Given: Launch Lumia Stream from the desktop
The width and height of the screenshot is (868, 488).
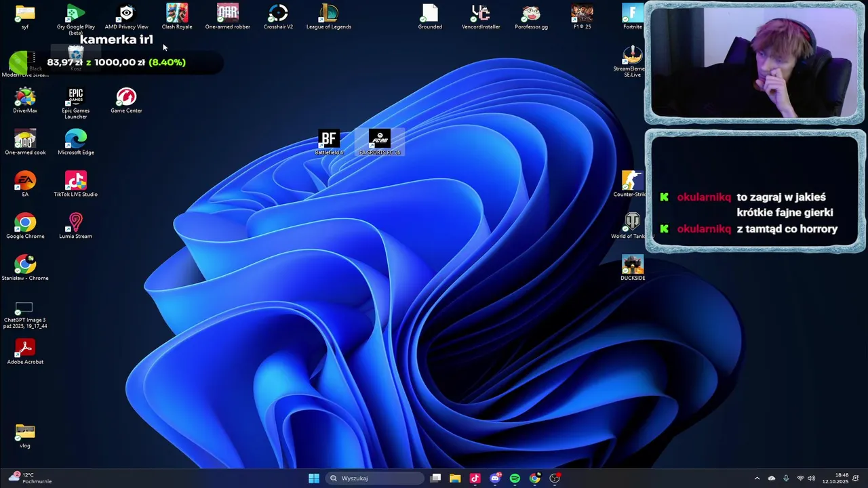Looking at the screenshot, I should [75, 226].
